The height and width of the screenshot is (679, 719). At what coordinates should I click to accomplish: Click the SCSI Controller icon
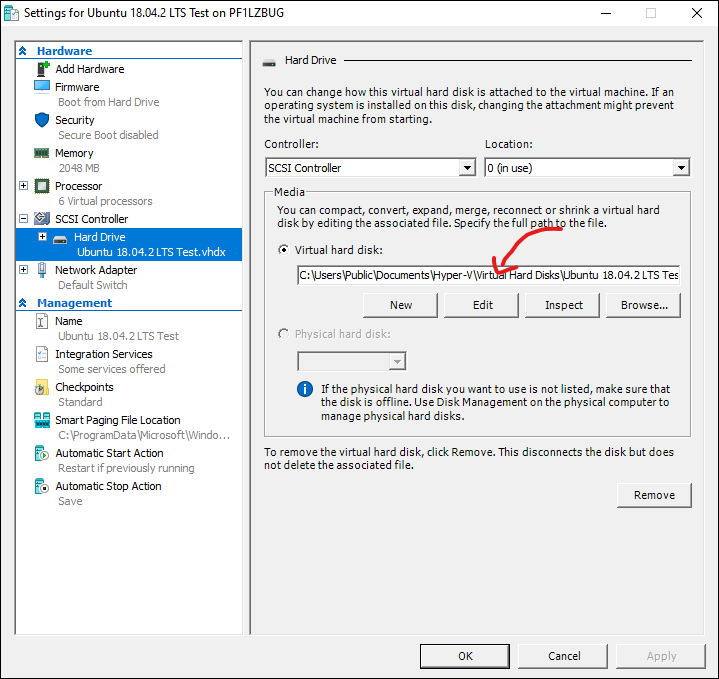tap(42, 218)
